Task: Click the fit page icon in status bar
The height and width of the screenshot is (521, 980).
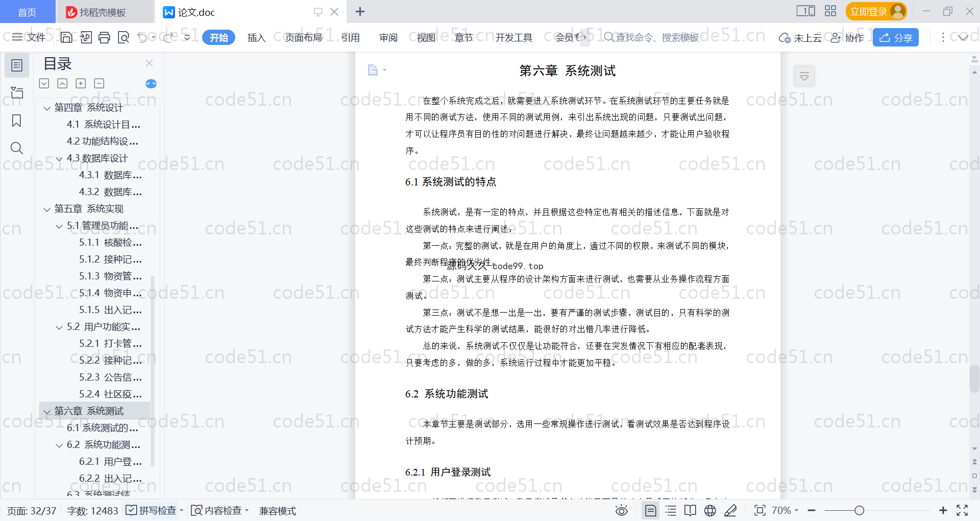Action: tap(760, 510)
